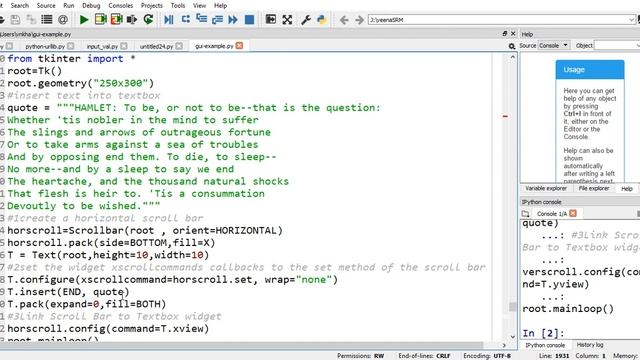The height and width of the screenshot is (360, 640).
Task: Click code line 'root=Tk()'
Action: [35, 71]
